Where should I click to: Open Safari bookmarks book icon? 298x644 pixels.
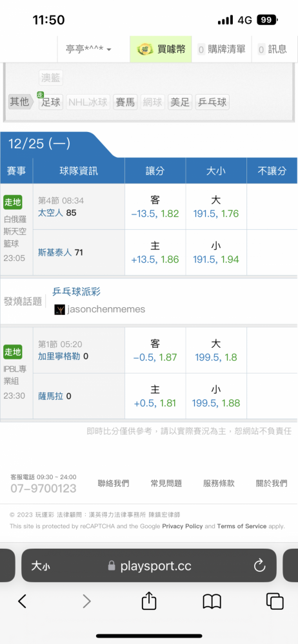point(212,601)
